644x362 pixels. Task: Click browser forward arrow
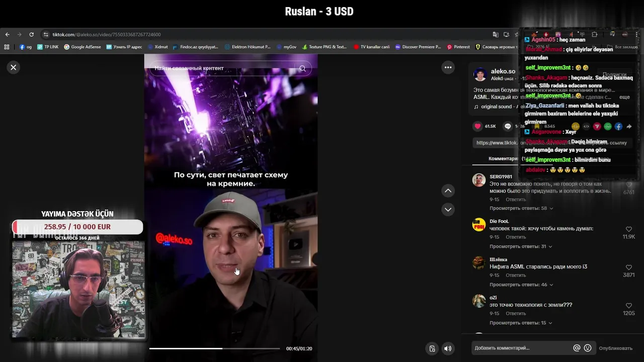19,35
